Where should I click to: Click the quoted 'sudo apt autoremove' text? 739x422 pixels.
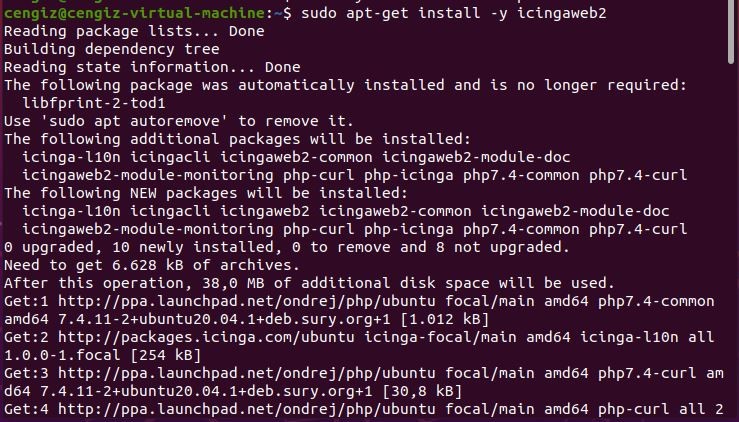pos(134,121)
